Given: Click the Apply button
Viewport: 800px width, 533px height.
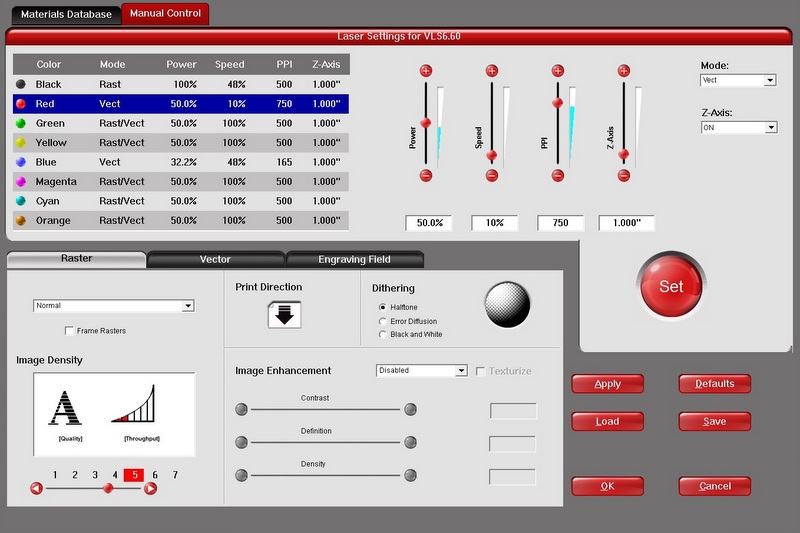Looking at the screenshot, I should [x=607, y=384].
